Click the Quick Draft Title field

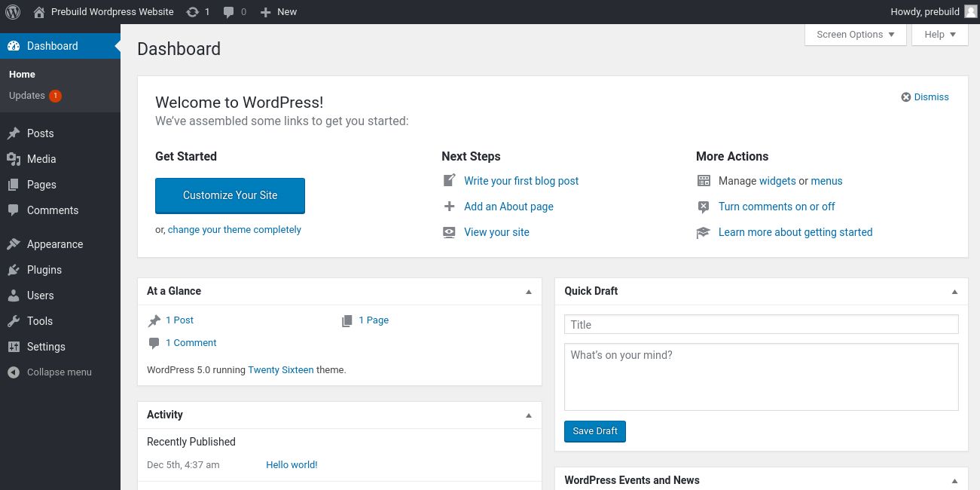pyautogui.click(x=761, y=324)
